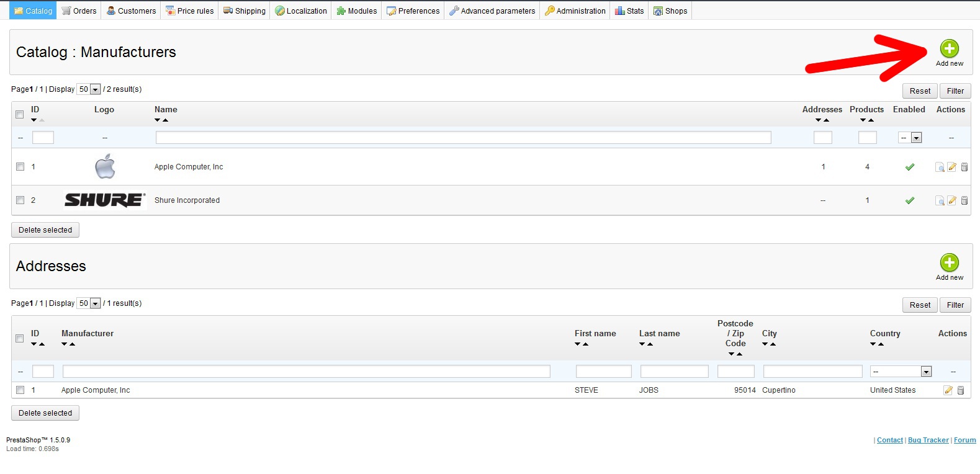This screenshot has width=980, height=474.
Task: Edit the Apple Computer, Inc manufacturer
Action: tap(951, 167)
